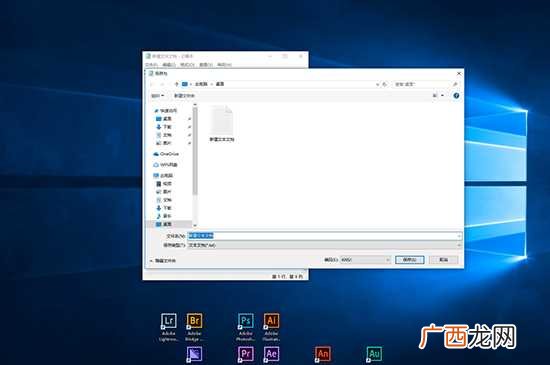Refresh the folder view in address bar
Screen dimensions: 550x365
384,84
